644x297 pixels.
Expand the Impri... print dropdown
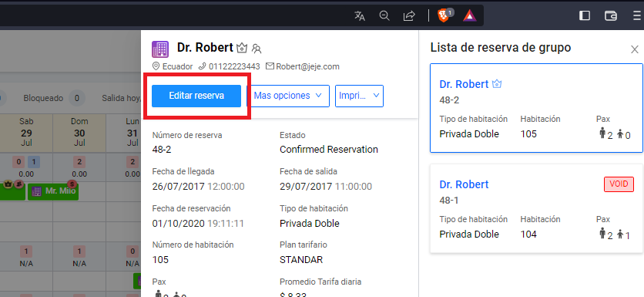point(360,96)
